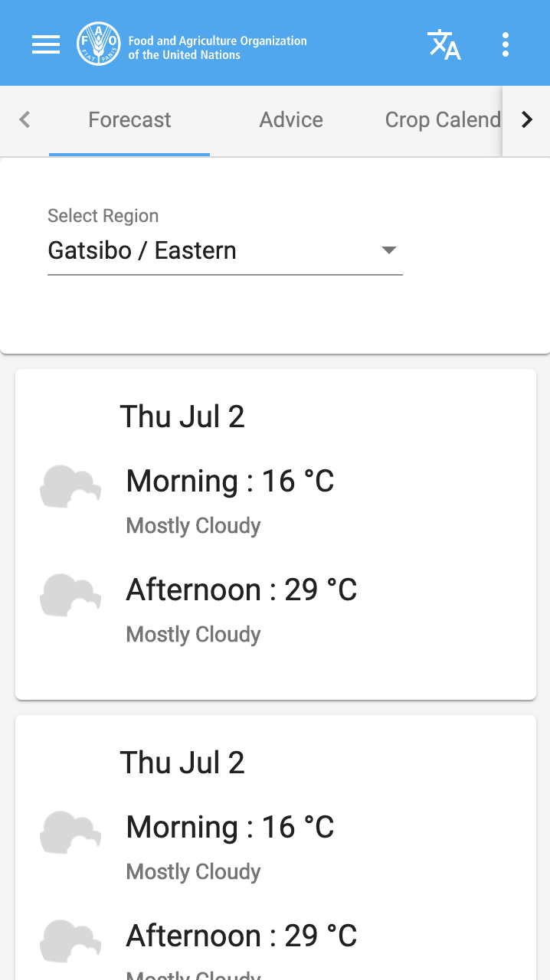Tap the first Thu Jul 2 heading
The width and height of the screenshot is (550, 980).
(182, 416)
